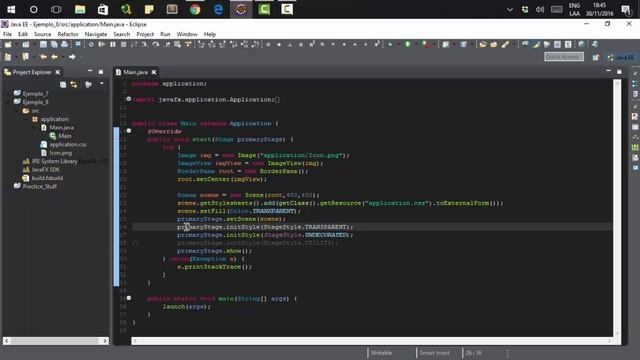Open the Window menu
The image size is (640, 360).
click(187, 34)
